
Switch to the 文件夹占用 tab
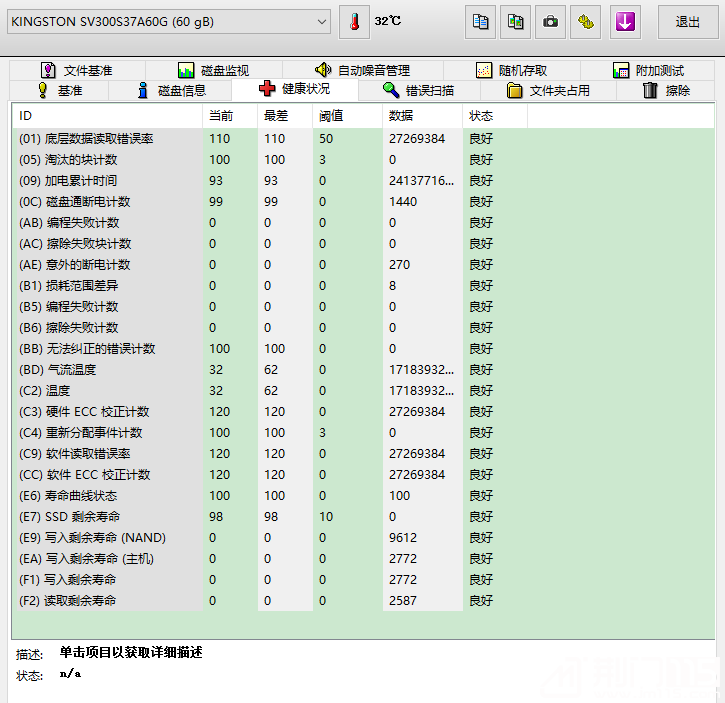548,90
